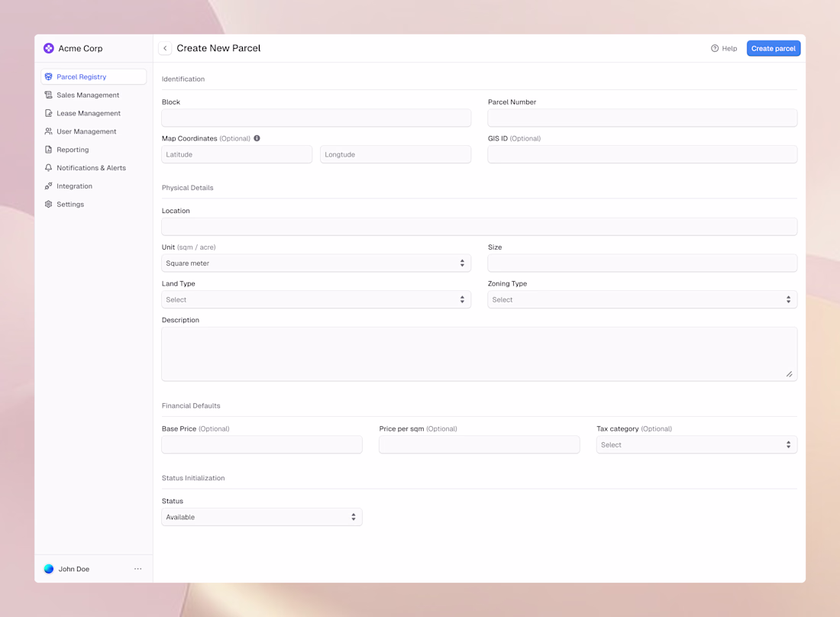This screenshot has height=617, width=840.
Task: Open the Zoning Type select dropdown
Action: (x=642, y=299)
